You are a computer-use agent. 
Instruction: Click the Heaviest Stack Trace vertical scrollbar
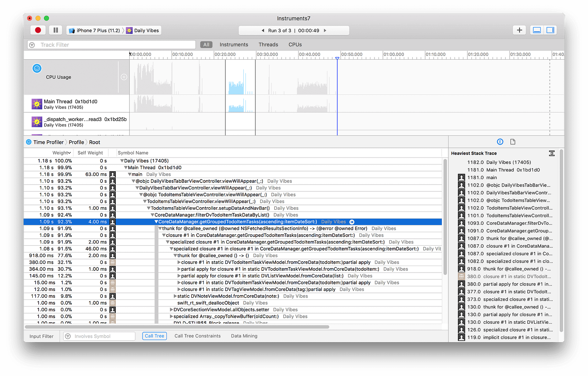561,241
